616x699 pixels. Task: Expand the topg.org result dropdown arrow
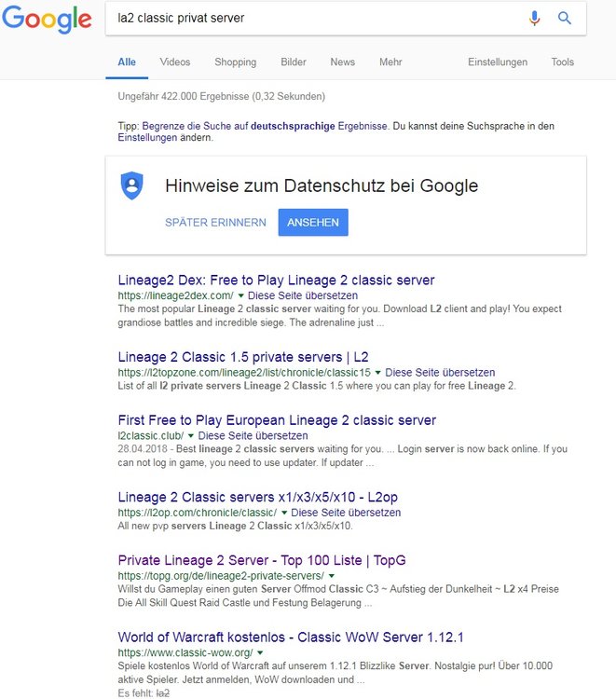pyautogui.click(x=332, y=576)
